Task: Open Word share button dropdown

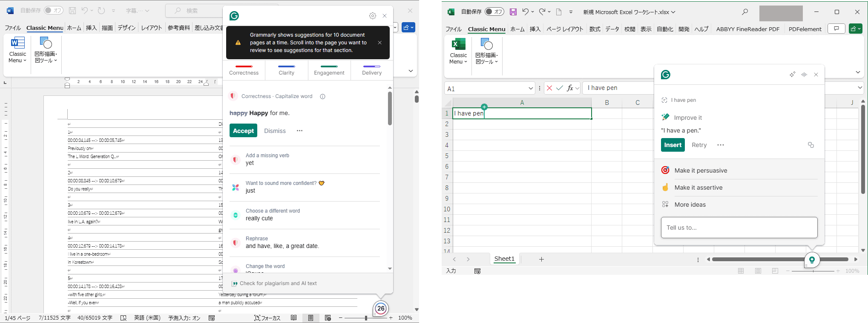Action: pos(408,27)
